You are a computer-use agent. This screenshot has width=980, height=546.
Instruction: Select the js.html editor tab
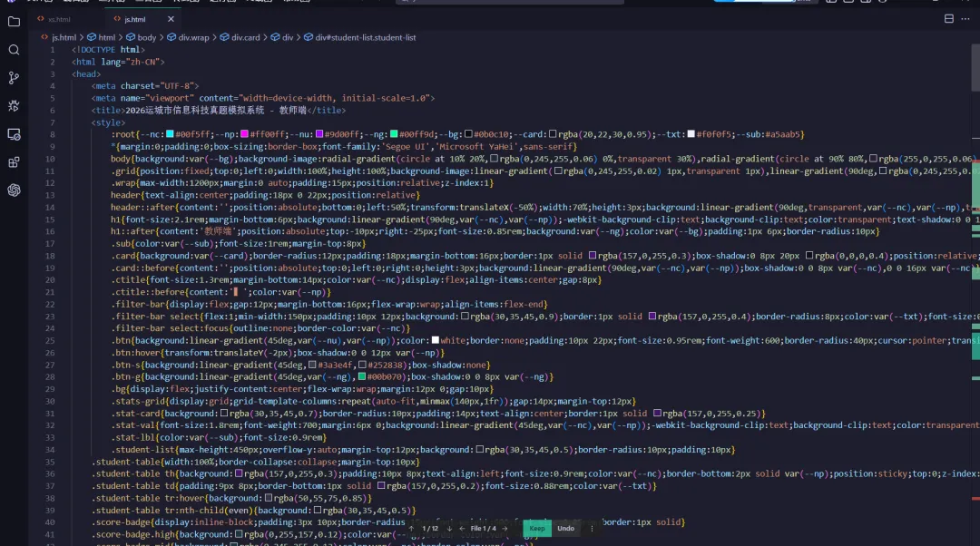pos(134,18)
